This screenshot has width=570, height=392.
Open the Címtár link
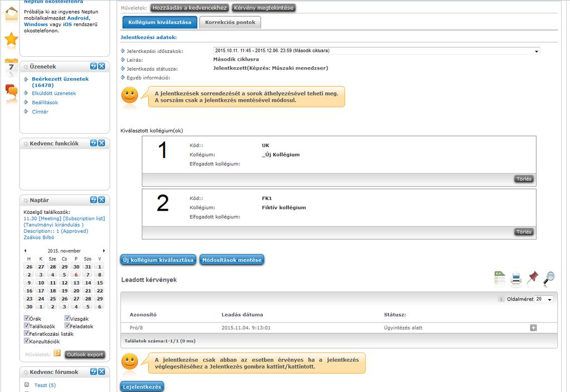click(x=40, y=111)
